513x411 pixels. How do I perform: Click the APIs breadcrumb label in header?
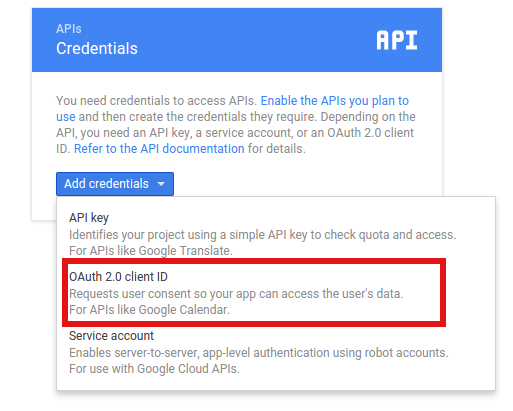coord(69,29)
